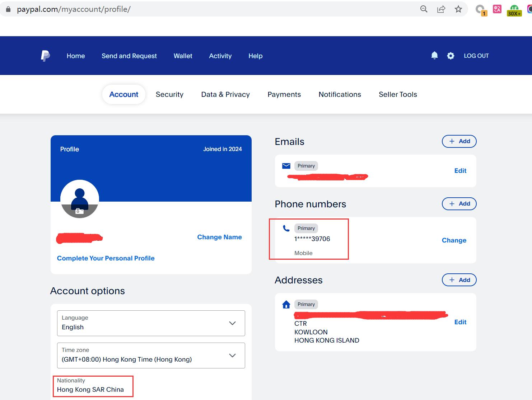Click the Mobile label under phone number
This screenshot has width=532, height=400.
(303, 253)
